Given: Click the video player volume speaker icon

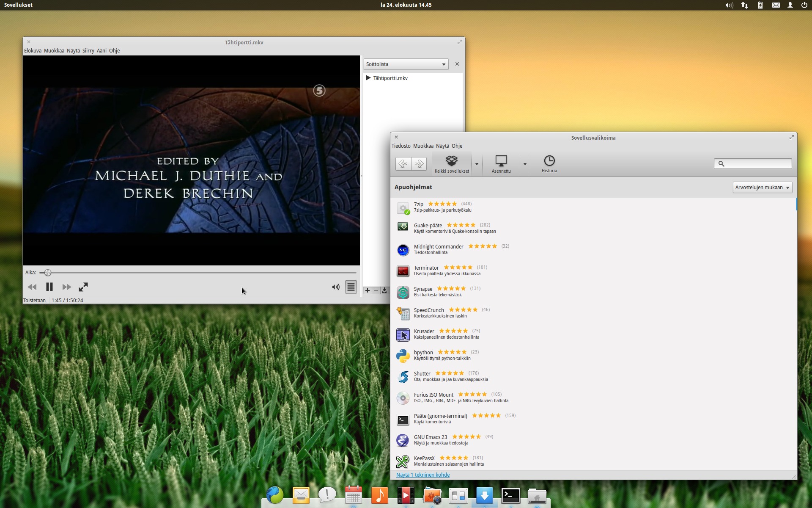Looking at the screenshot, I should (x=336, y=287).
